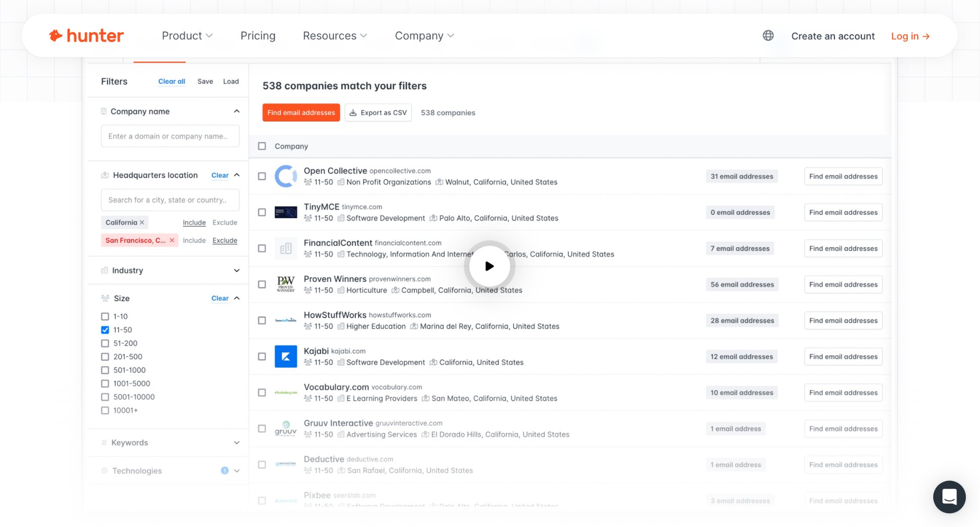Clear the Size filter

tap(220, 298)
